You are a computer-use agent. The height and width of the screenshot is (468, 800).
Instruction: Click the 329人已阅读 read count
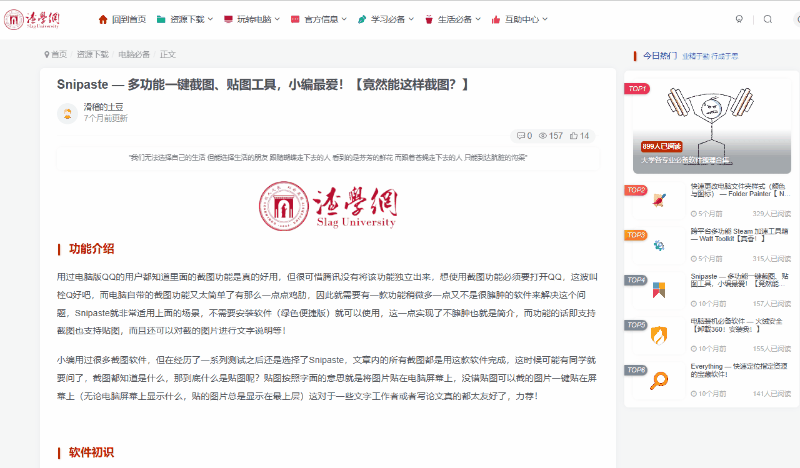(x=771, y=214)
